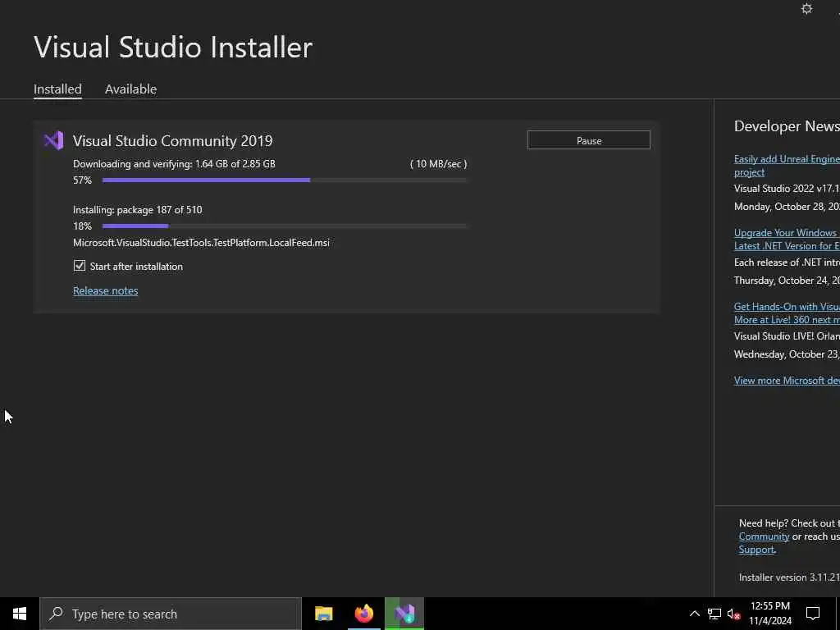Click the muted volume tray icon
The height and width of the screenshot is (630, 840).
[733, 614]
